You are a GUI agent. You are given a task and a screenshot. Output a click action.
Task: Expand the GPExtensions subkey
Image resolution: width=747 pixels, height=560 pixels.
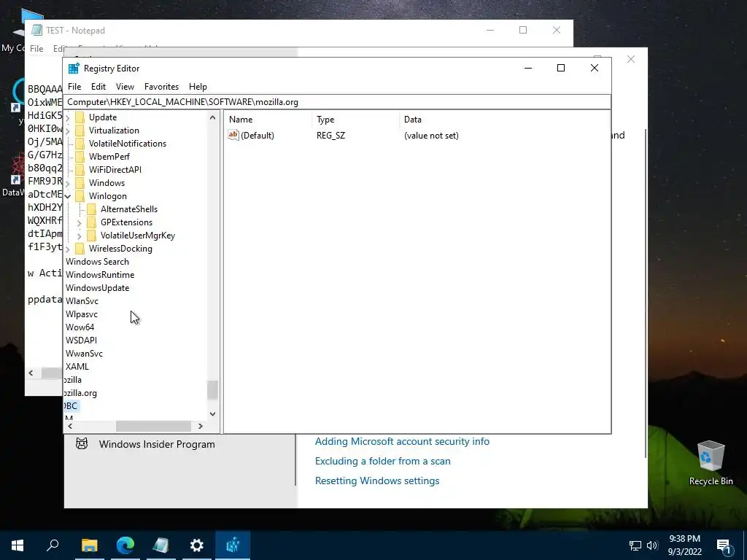click(x=79, y=222)
